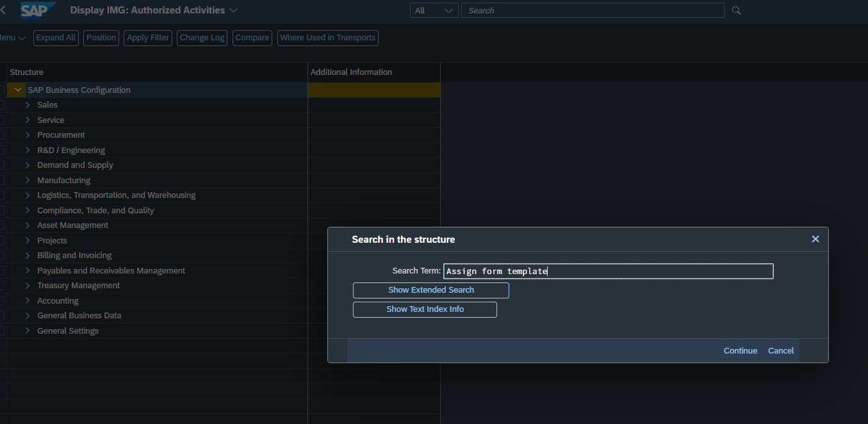This screenshot has width=868, height=424.
Task: Collapse the SAP Business Configuration node
Action: click(x=17, y=90)
